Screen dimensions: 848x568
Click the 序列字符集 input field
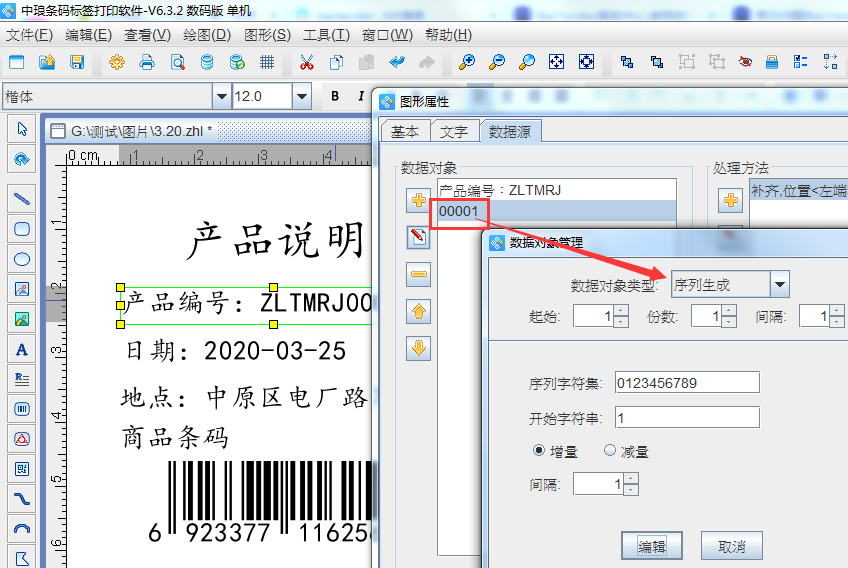686,383
